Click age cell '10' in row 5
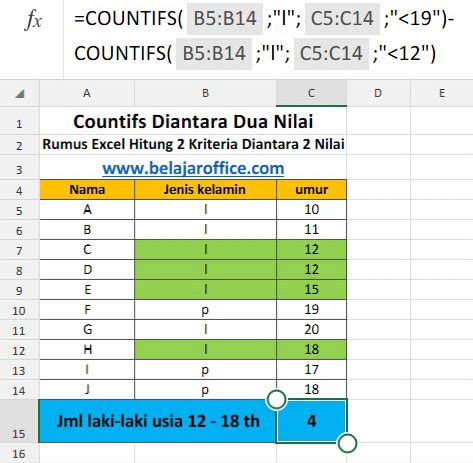 (x=311, y=210)
